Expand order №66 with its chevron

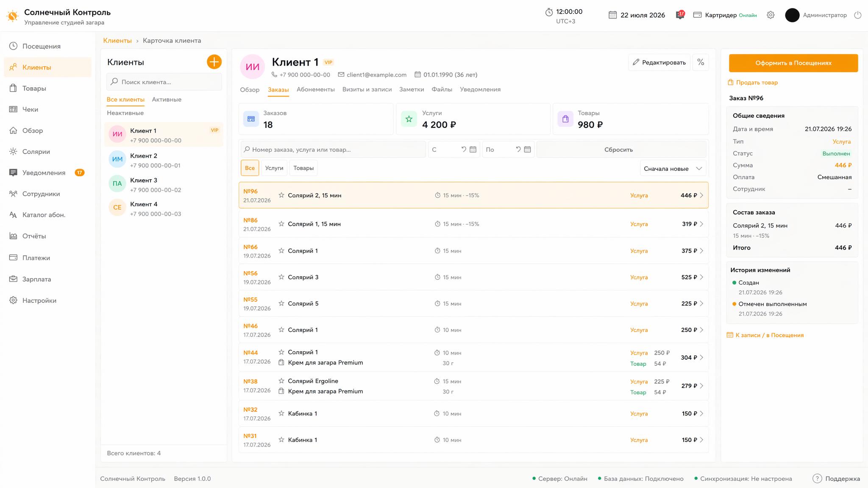tap(701, 251)
